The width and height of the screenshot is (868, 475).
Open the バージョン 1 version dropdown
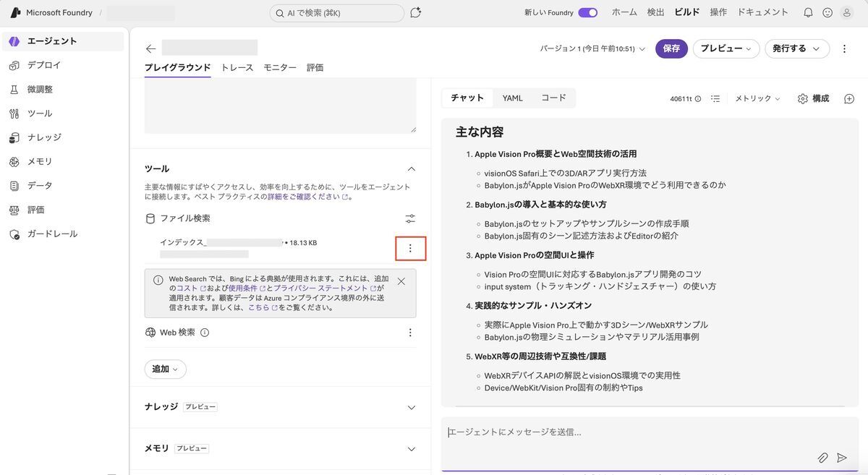[592, 48]
